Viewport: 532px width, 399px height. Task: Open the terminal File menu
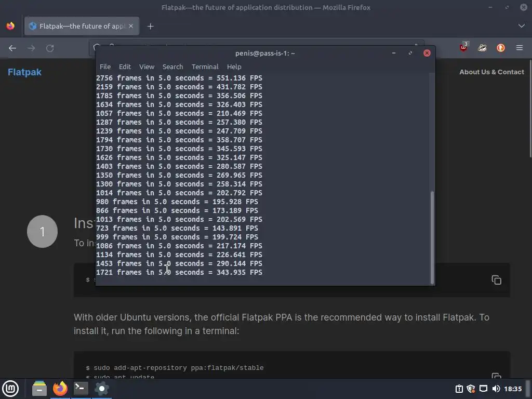[105, 67]
